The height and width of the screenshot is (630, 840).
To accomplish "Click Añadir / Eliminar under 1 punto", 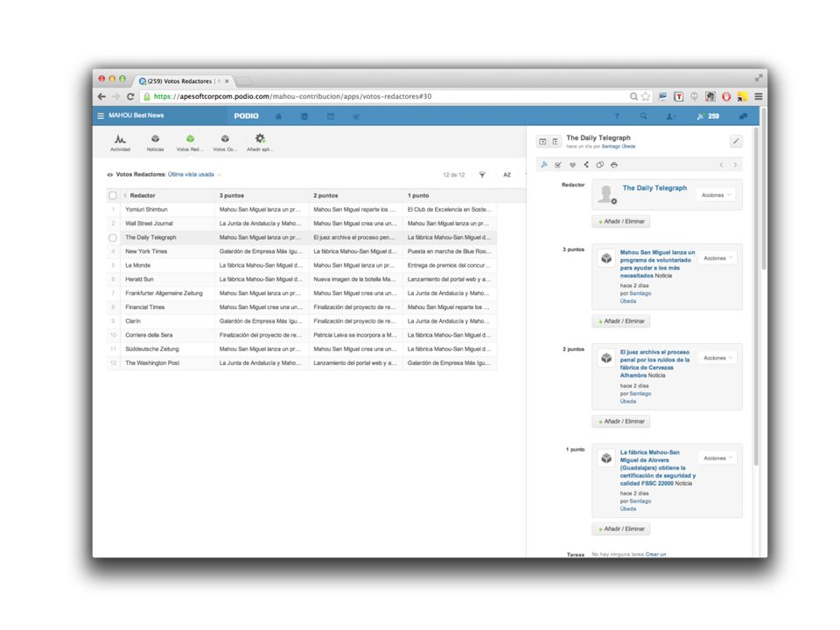I will click(621, 528).
